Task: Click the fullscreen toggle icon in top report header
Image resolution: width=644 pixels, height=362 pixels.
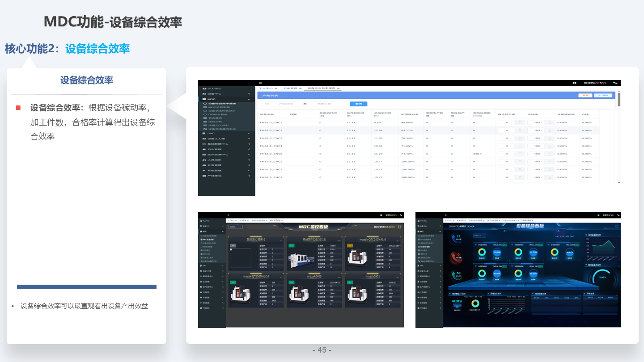Action: click(575, 83)
